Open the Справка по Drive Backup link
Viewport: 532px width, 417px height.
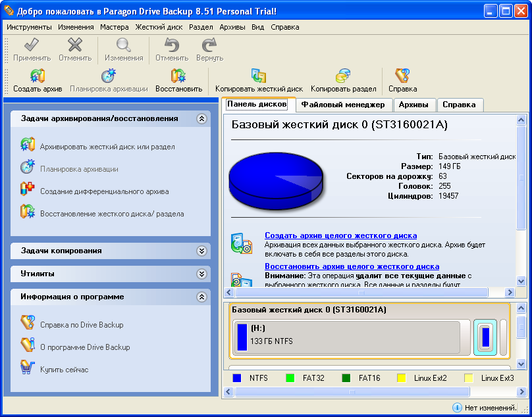82,325
